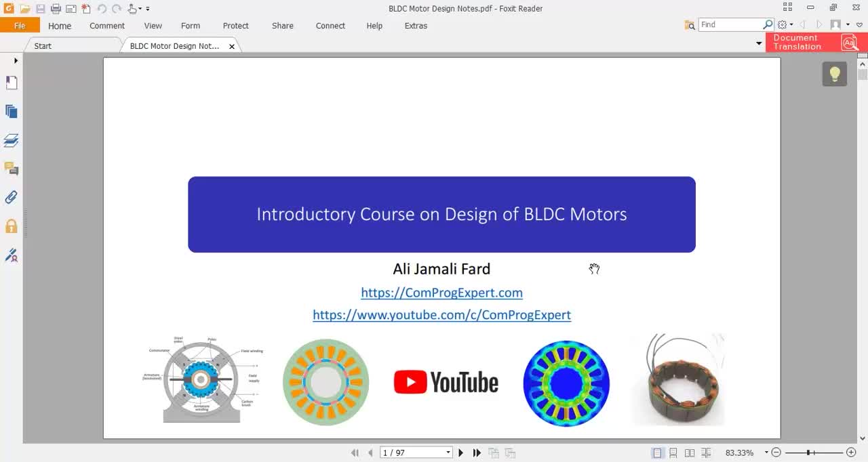
Task: Save the document with the floppy icon
Action: pyautogui.click(x=40, y=9)
